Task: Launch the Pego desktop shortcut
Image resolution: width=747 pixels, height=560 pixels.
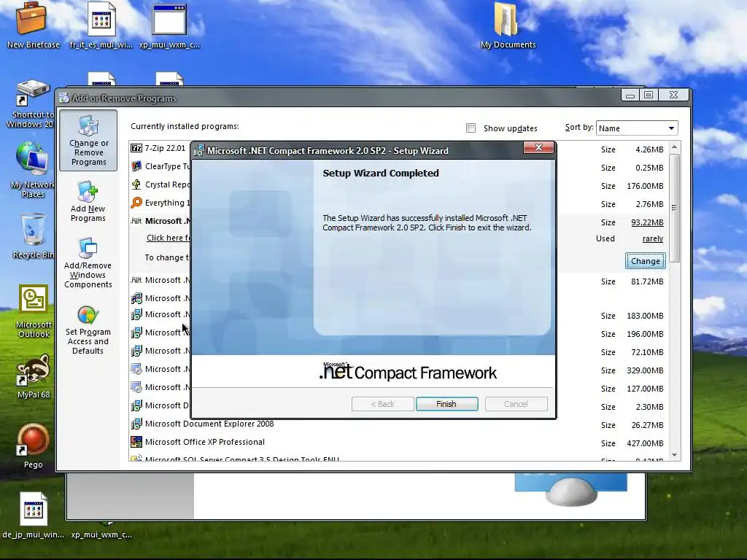Action: [34, 447]
